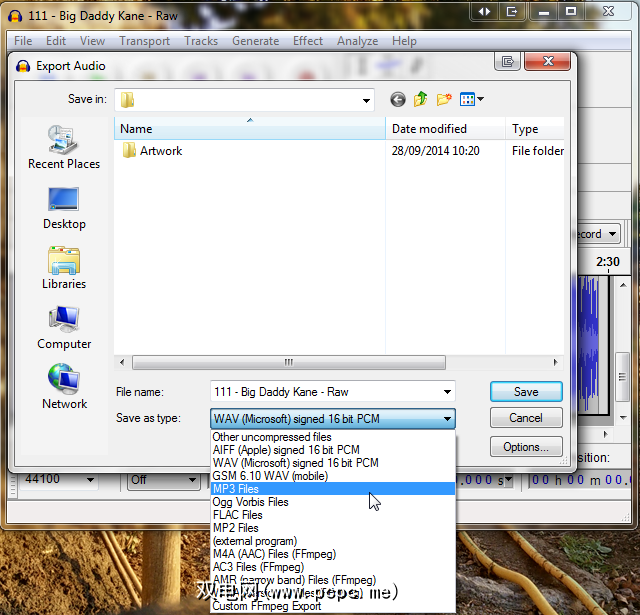Choose WAV (Microsoft) signed 16 bit PCM in list
Image resolution: width=640 pixels, height=615 pixels.
coord(333,463)
